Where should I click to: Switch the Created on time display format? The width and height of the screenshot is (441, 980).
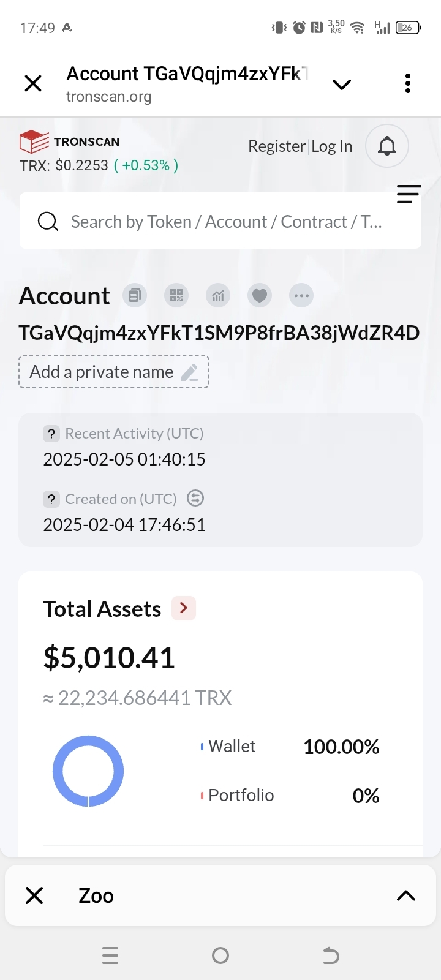tap(195, 499)
